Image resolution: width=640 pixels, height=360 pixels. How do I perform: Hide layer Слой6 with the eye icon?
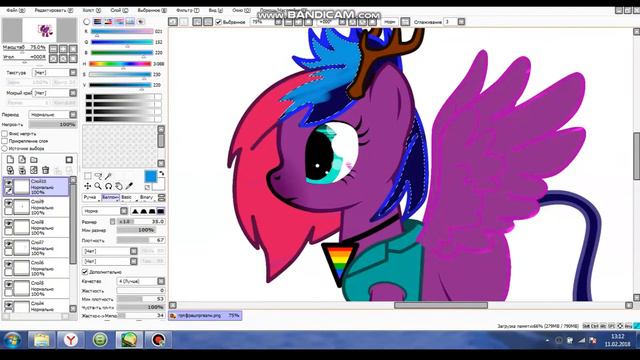8,264
